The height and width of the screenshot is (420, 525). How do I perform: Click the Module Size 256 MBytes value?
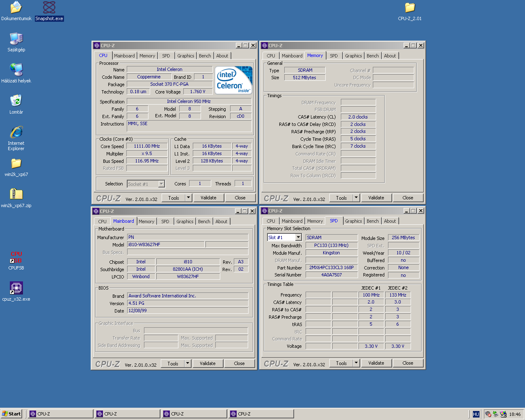click(x=403, y=237)
